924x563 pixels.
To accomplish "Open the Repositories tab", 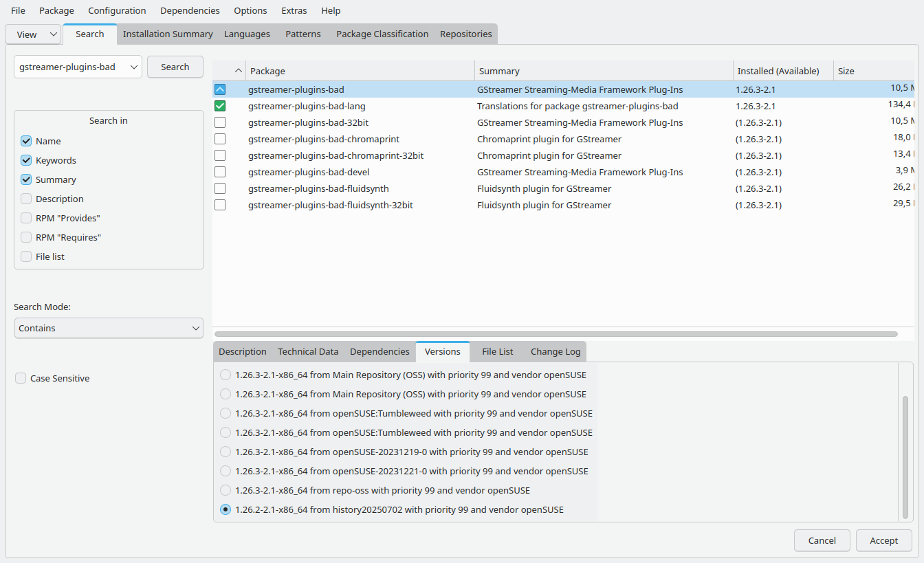I will 466,34.
